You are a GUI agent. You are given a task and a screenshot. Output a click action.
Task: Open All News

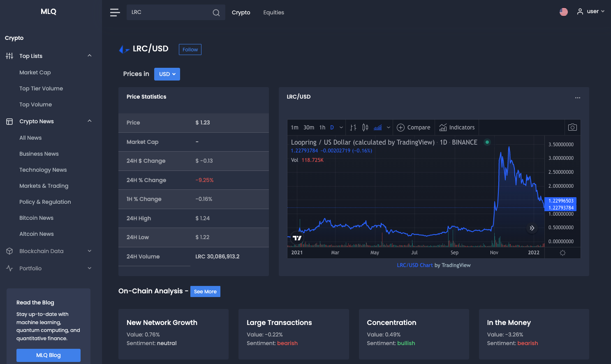click(30, 138)
